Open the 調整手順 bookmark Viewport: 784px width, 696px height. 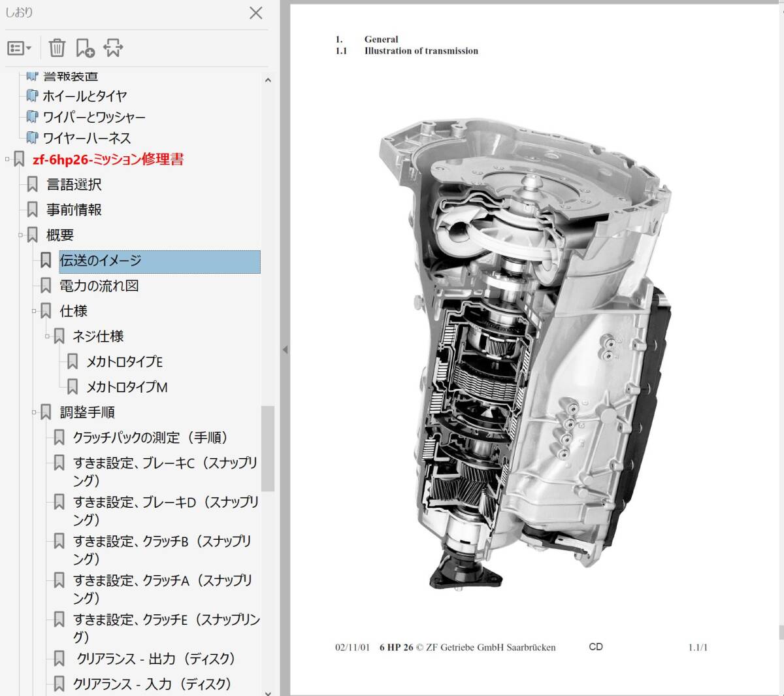click(x=88, y=412)
